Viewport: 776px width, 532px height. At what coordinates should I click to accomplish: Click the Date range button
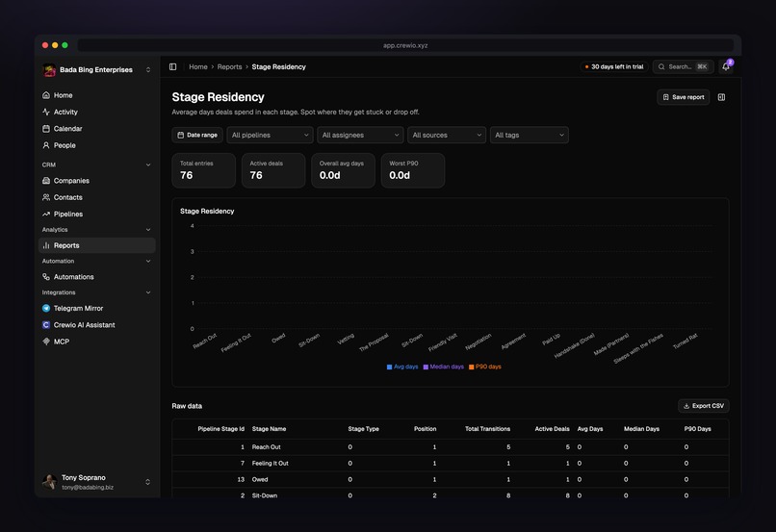(197, 135)
